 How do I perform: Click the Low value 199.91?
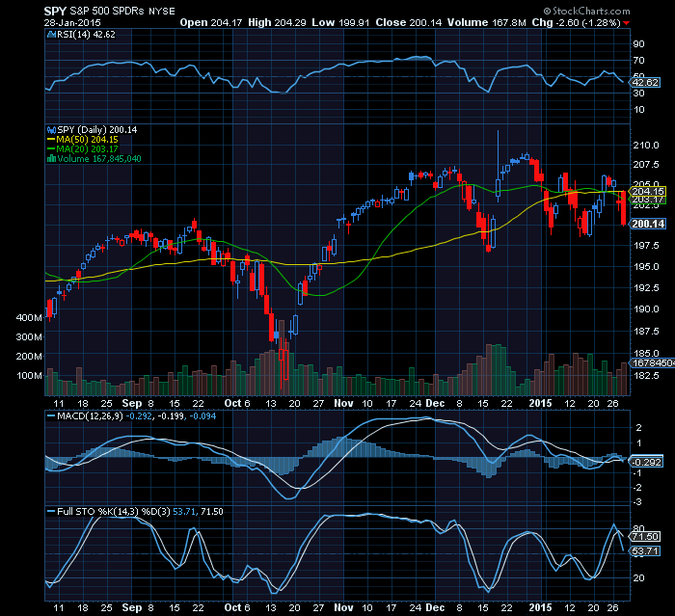354,22
